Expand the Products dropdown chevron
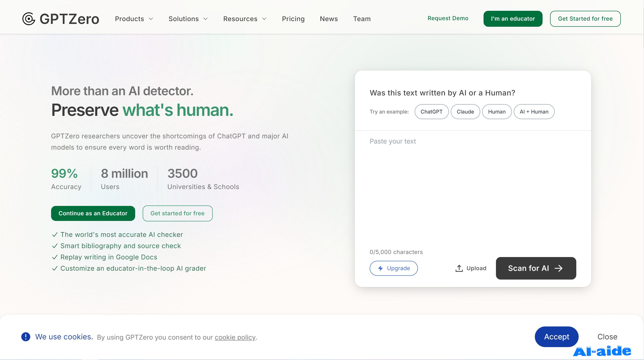 pos(151,19)
